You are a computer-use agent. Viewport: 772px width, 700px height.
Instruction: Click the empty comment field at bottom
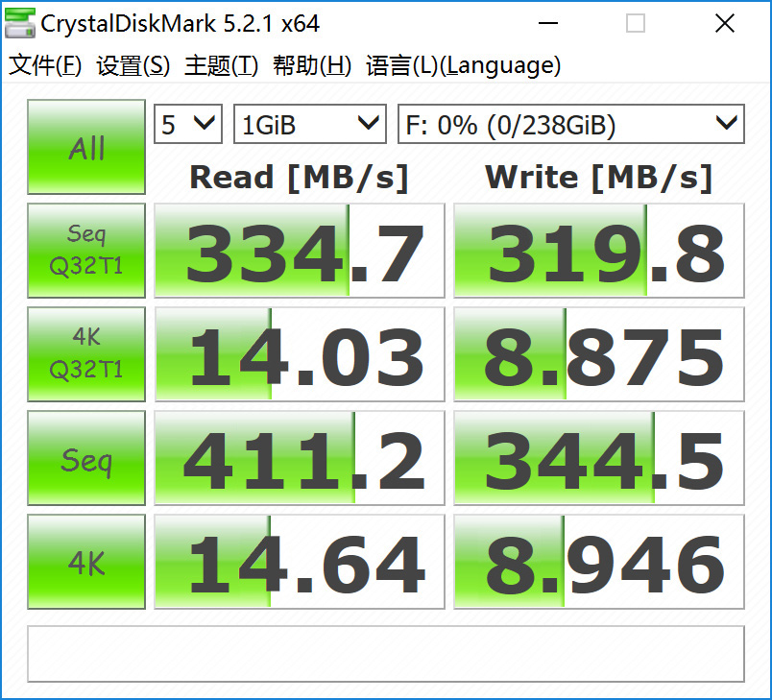(x=385, y=654)
